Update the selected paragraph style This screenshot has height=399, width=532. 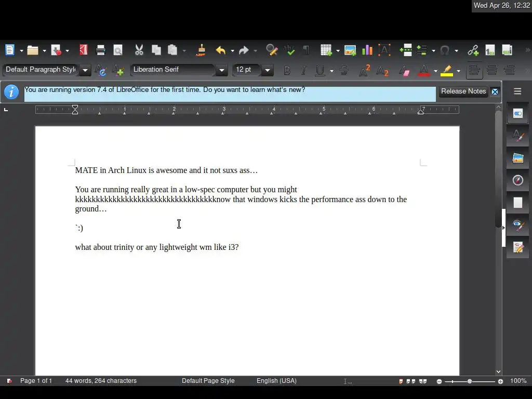pyautogui.click(x=100, y=70)
